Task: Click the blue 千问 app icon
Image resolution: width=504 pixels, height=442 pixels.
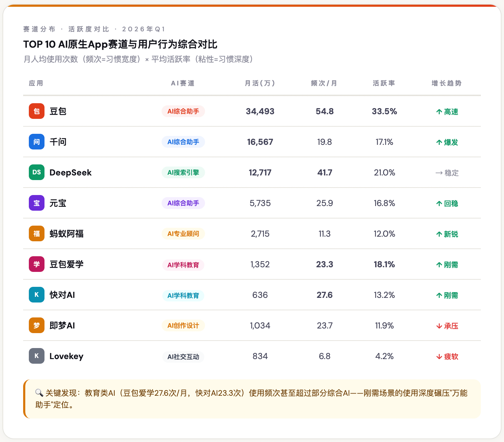Action: point(37,142)
